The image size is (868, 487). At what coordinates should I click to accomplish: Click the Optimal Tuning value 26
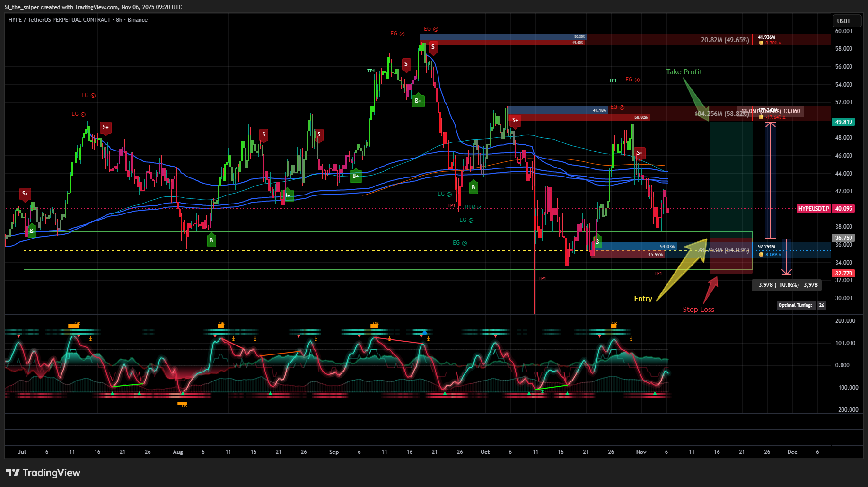pos(822,305)
